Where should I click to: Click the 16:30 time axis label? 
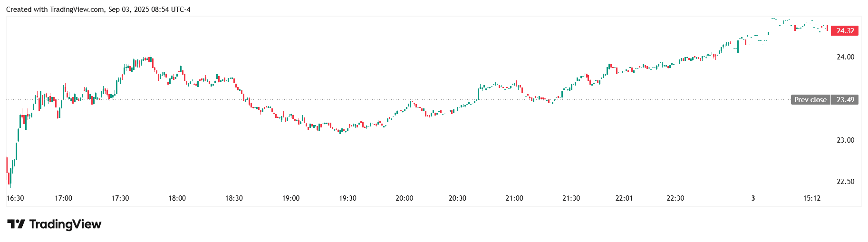click(x=15, y=198)
